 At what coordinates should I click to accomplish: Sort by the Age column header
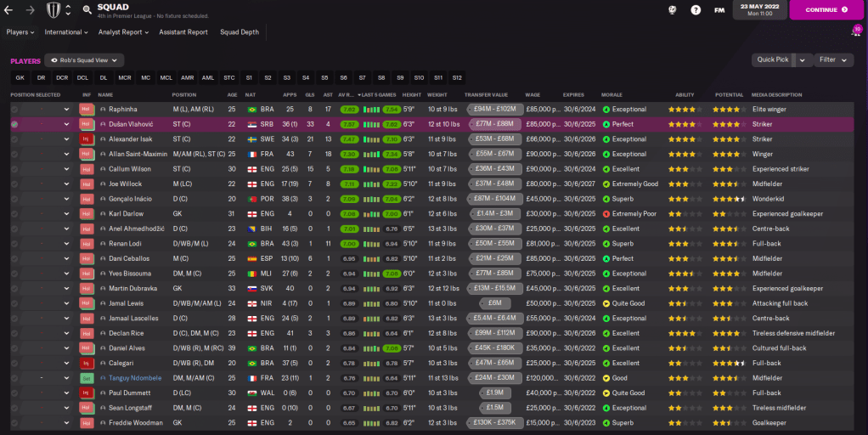coord(232,94)
